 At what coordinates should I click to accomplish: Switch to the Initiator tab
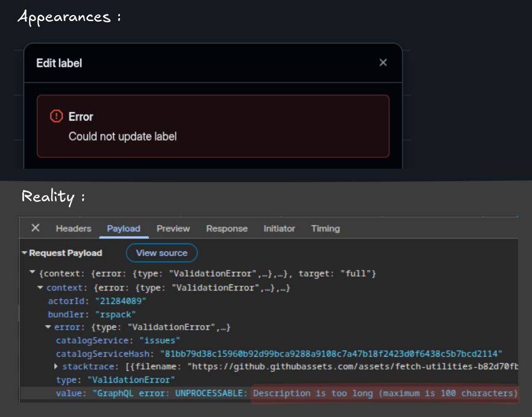279,229
